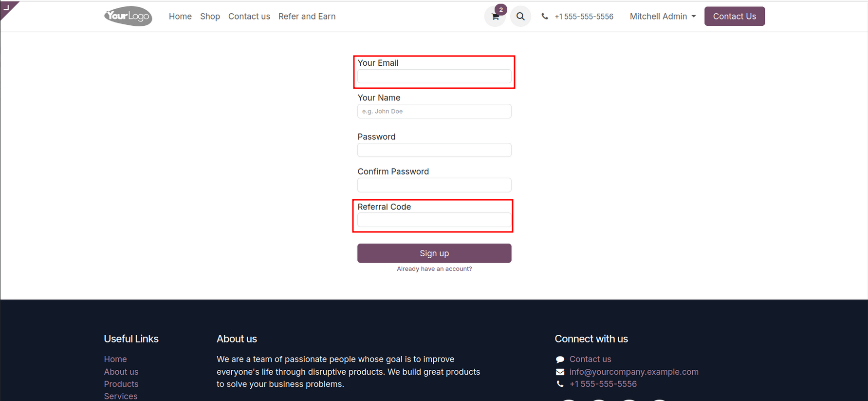This screenshot has width=868, height=401.
Task: Open the shopping cart icon
Action: point(495,17)
